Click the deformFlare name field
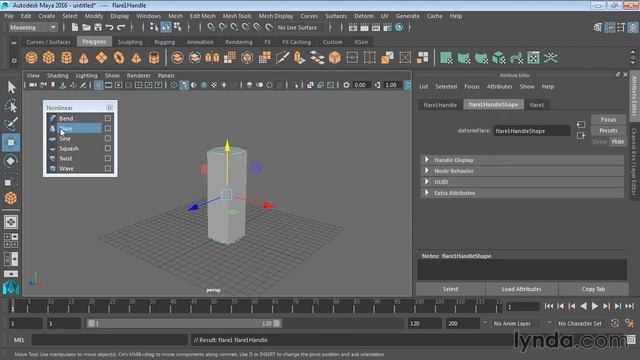Viewport: 640px width, 360px height. point(531,131)
